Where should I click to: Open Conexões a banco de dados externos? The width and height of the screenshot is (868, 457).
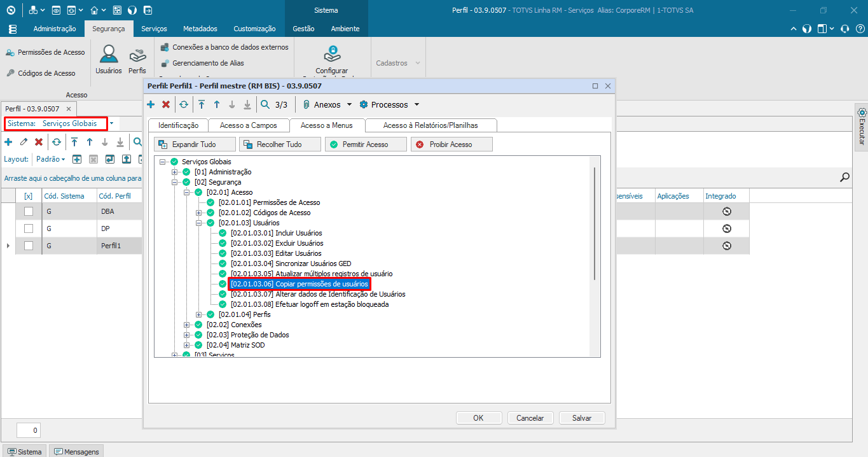(x=224, y=47)
